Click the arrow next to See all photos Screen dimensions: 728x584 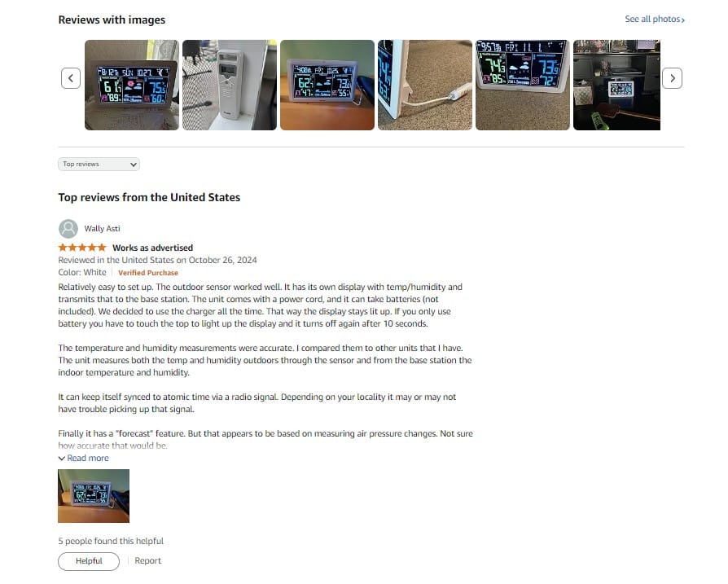coord(683,20)
